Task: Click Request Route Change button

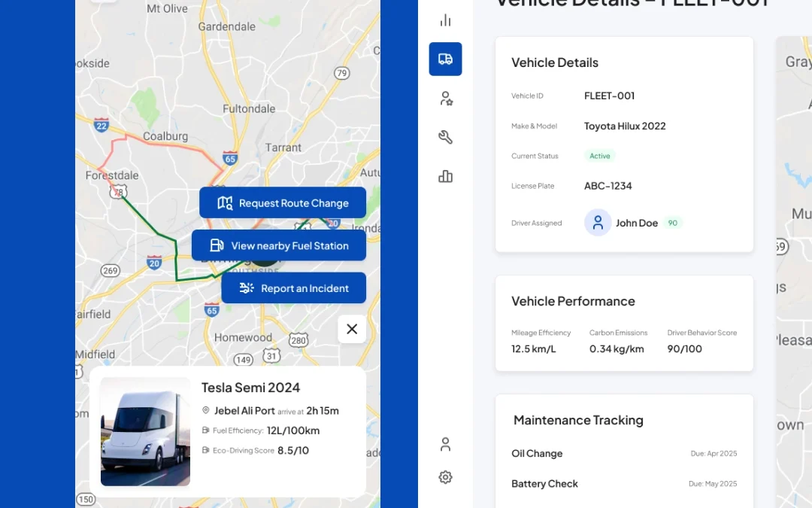Action: [x=283, y=202]
